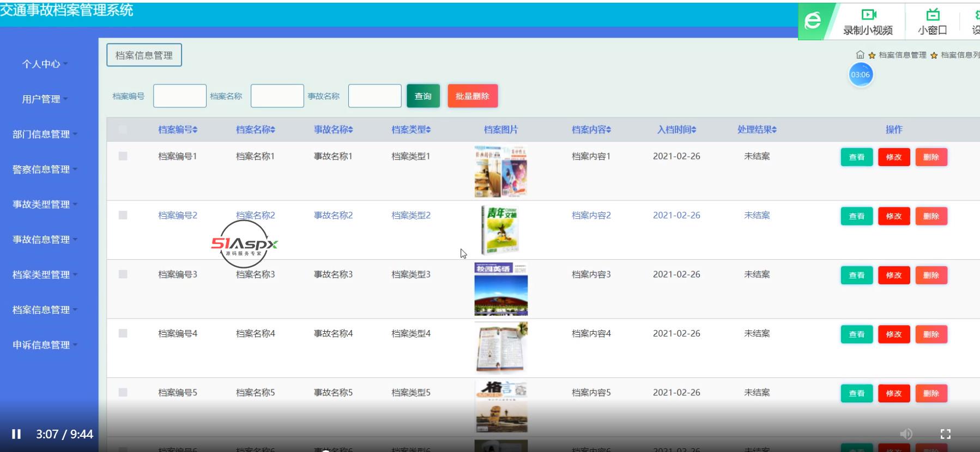The width and height of the screenshot is (980, 452).
Task: View record 档案编号2 with 查看
Action: coord(857,216)
